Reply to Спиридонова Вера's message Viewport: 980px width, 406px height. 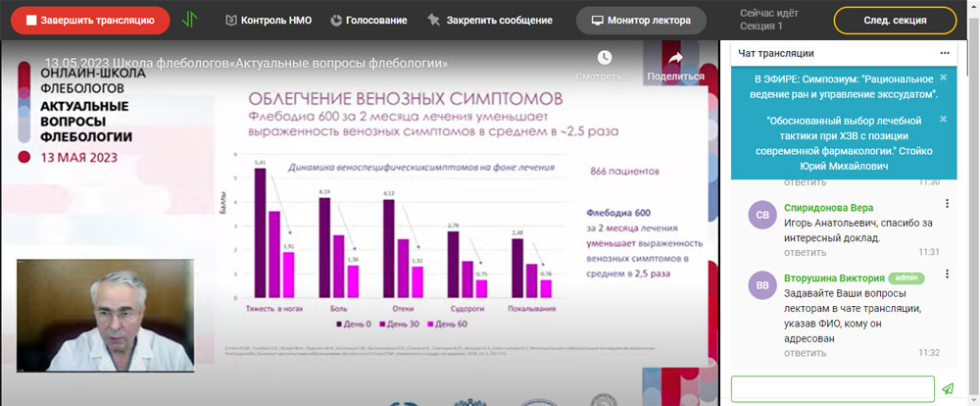pyautogui.click(x=805, y=252)
